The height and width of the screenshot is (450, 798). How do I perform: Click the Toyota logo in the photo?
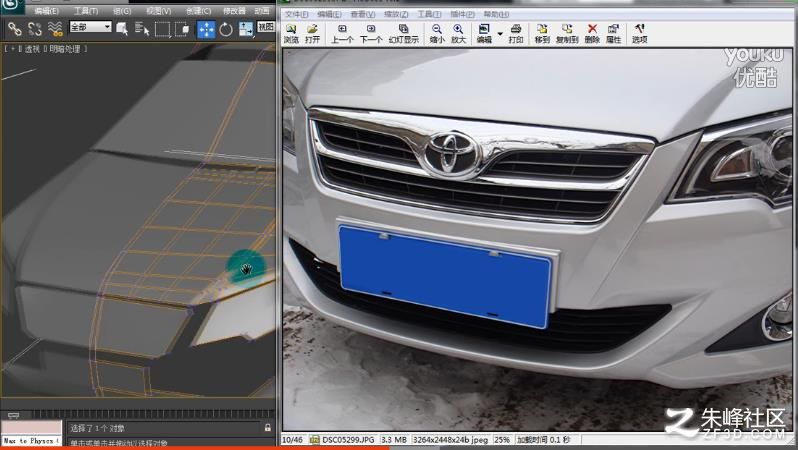click(451, 154)
